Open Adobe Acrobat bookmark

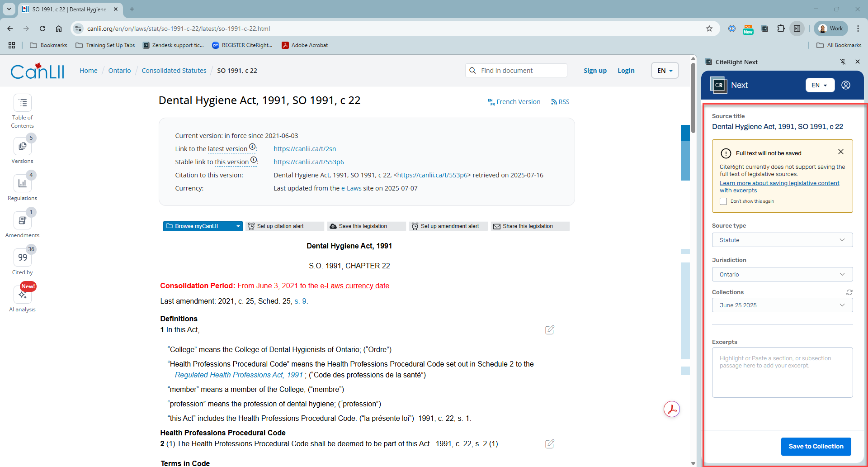[305, 45]
